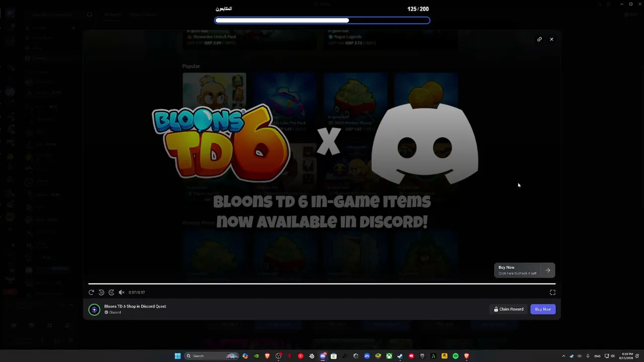
Task: Copy the quest link via chain icon
Action: coord(539,39)
